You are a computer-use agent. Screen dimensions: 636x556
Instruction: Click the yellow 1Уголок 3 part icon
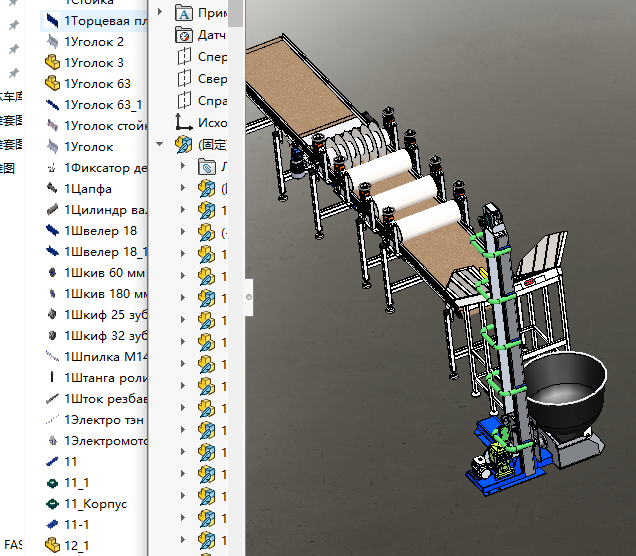pos(52,62)
